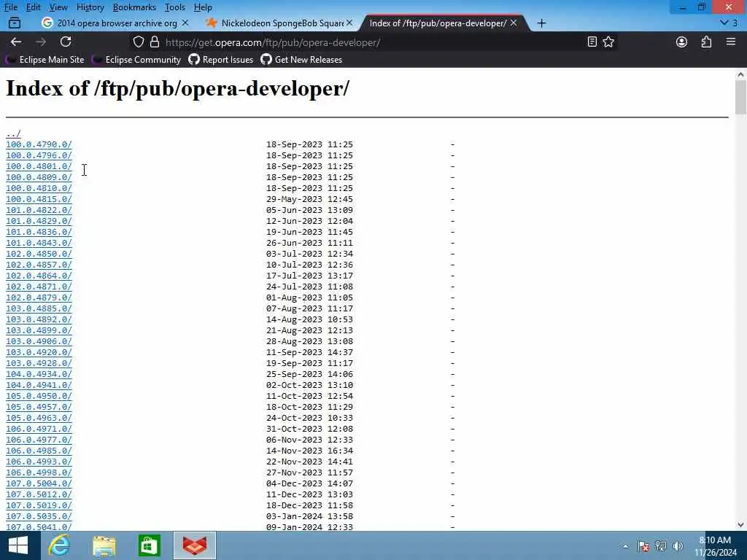Open Get New Releases bookmark
Image resolution: width=747 pixels, height=560 pixels.
click(301, 60)
